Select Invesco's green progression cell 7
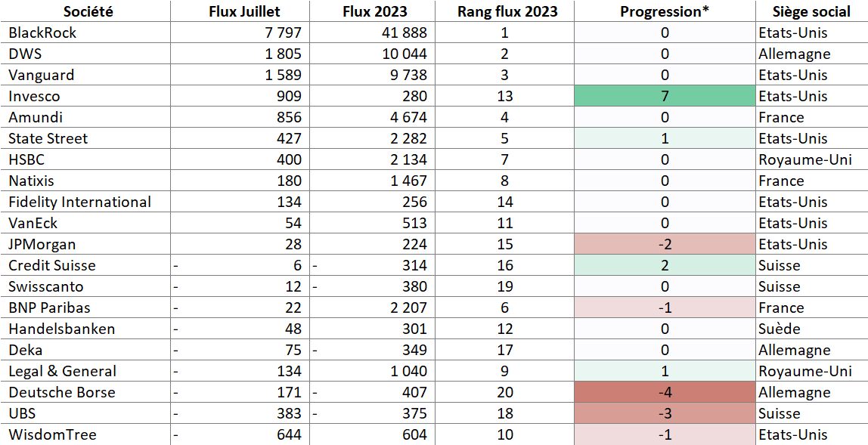 tap(665, 96)
